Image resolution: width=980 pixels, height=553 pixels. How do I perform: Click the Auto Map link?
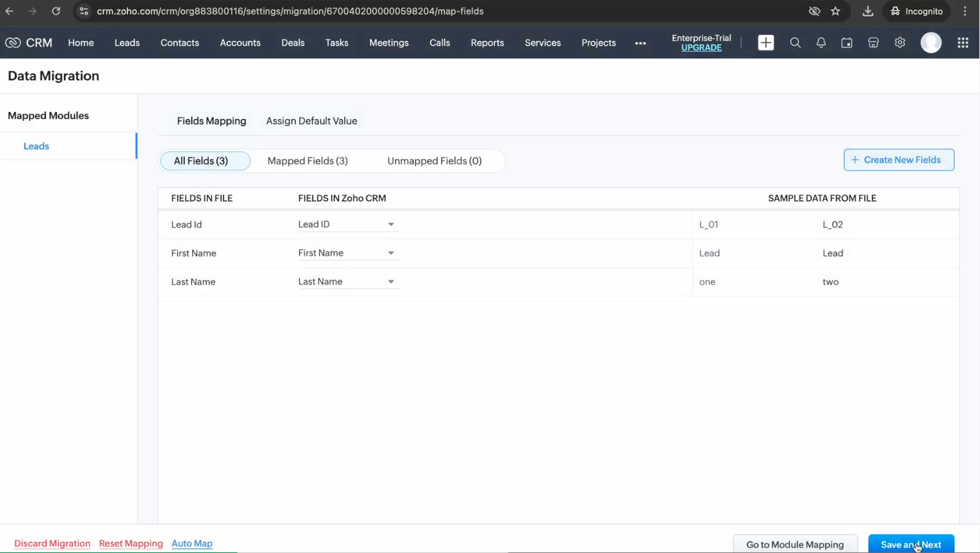pyautogui.click(x=192, y=543)
